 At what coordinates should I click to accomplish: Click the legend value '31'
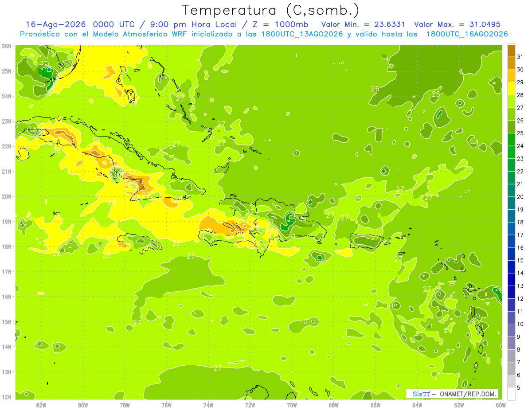point(520,57)
